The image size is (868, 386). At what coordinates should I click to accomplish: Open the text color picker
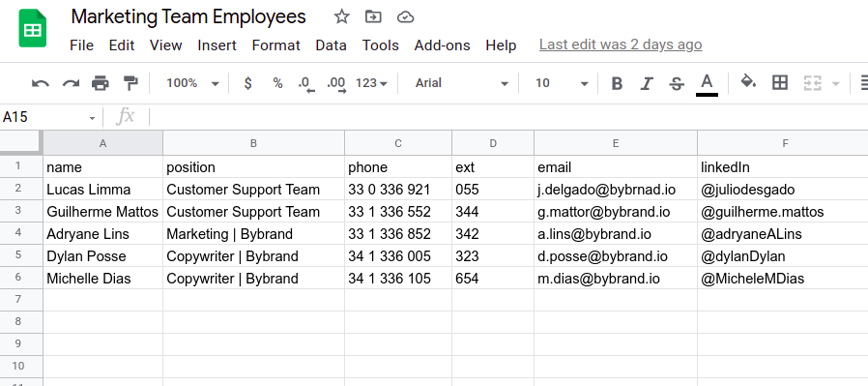coord(707,85)
